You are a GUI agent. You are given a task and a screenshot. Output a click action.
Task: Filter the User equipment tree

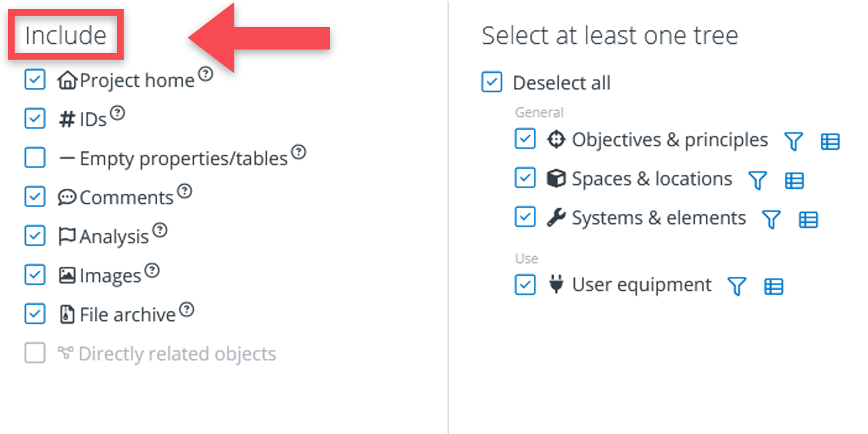tap(737, 286)
